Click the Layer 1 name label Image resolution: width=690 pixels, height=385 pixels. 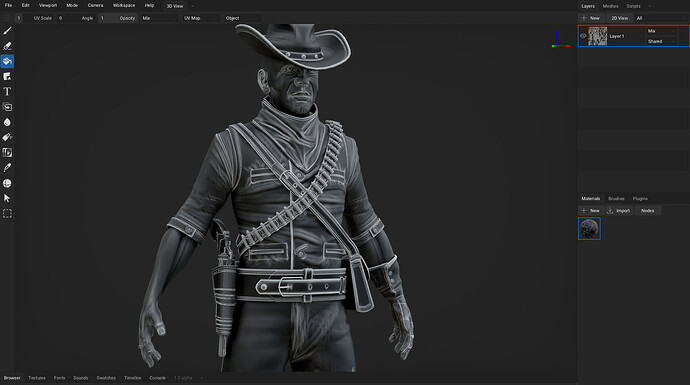click(617, 37)
